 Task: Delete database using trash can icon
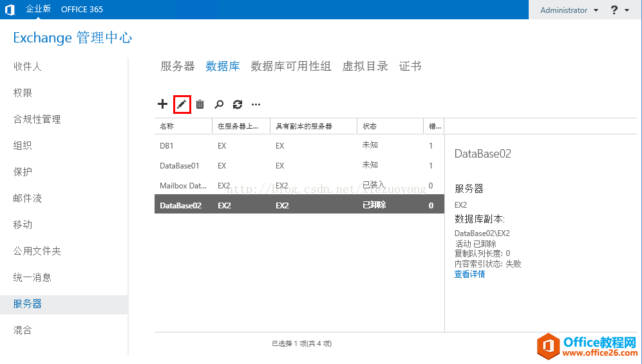tap(200, 104)
